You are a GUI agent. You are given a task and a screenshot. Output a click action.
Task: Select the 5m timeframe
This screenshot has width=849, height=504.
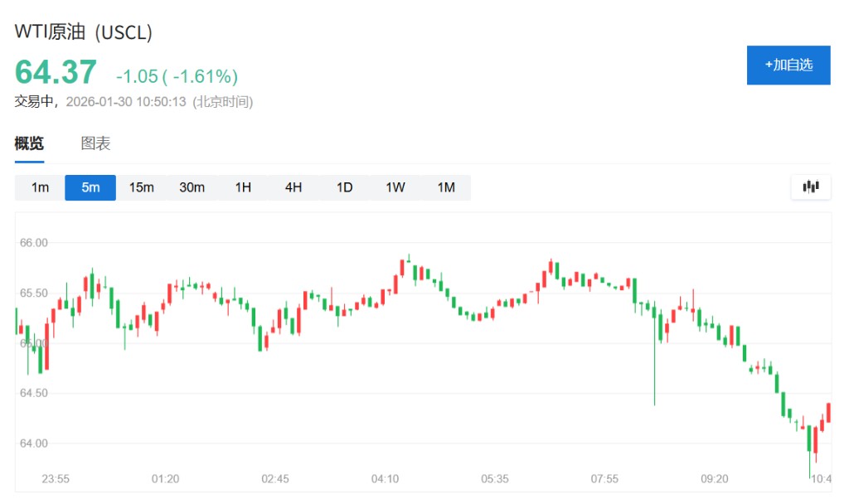[x=90, y=187]
